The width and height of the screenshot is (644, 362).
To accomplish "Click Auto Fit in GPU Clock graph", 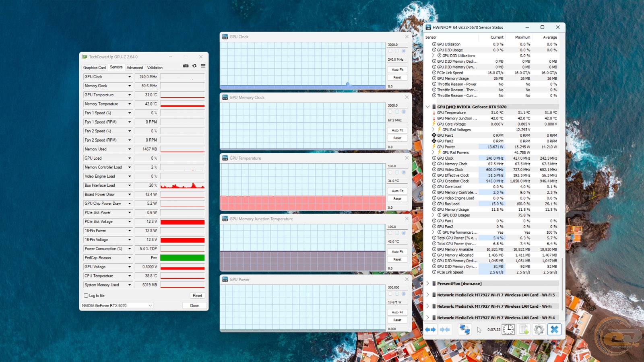I will [x=398, y=70].
